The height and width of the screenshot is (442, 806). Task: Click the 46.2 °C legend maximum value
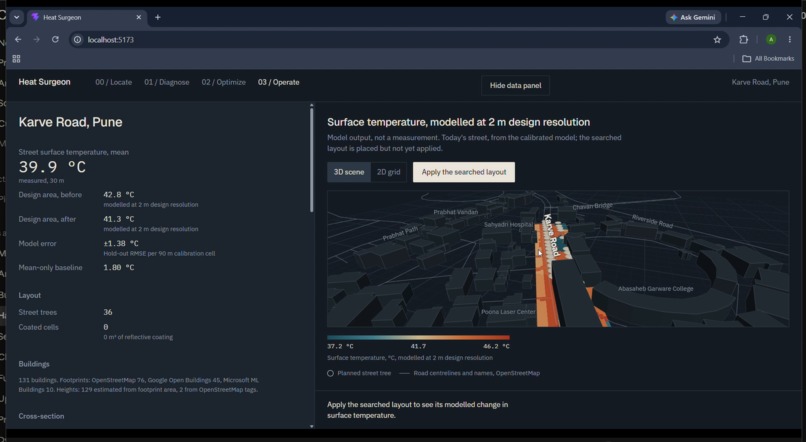(496, 346)
